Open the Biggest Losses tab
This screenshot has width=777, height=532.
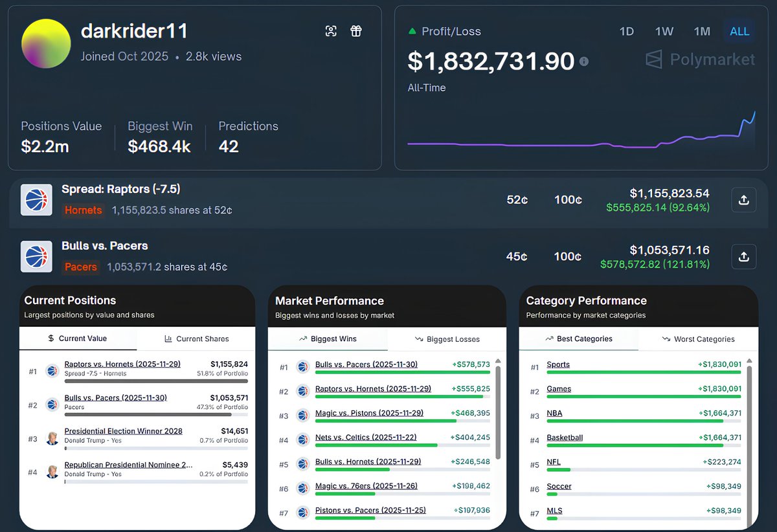tap(447, 338)
